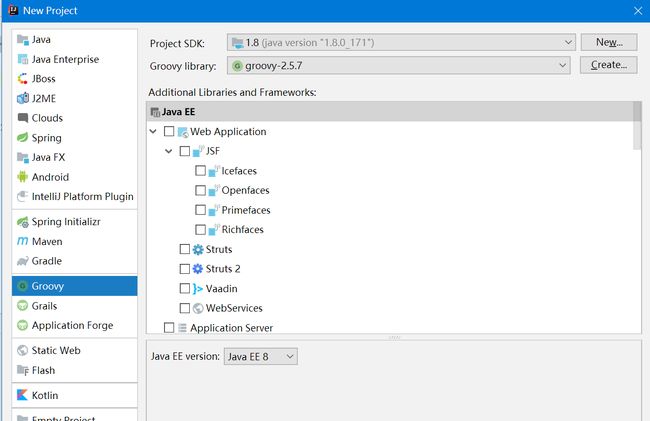Select the Java FX icon
The width and height of the screenshot is (650, 421).
tap(22, 157)
